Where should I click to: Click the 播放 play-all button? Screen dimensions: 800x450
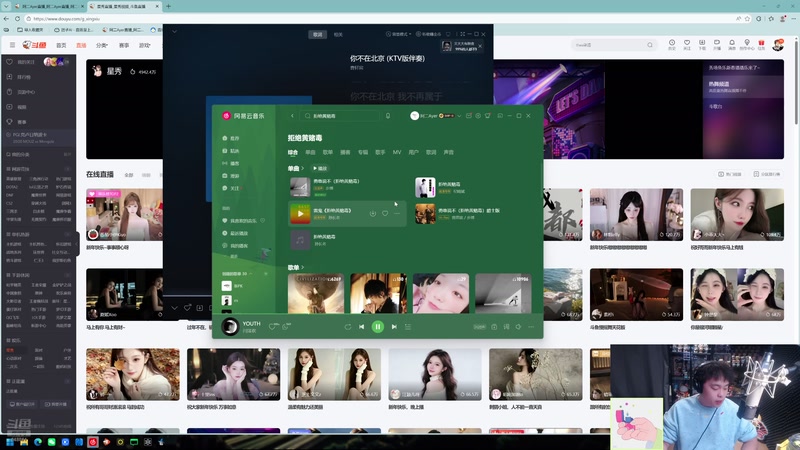pos(320,168)
